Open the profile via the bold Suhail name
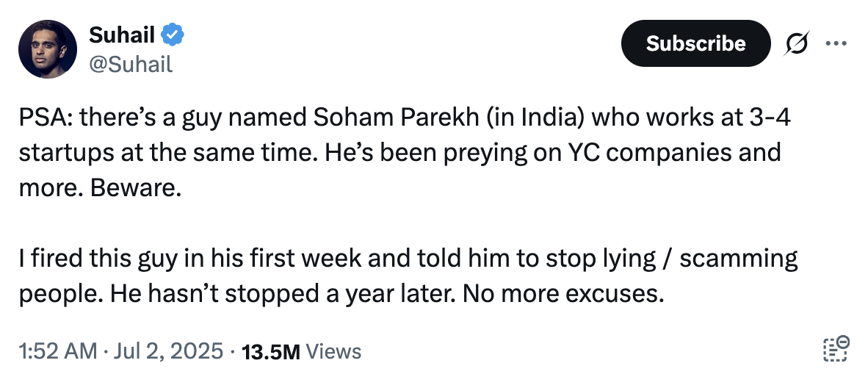Viewport: 868px width, 388px height. [122, 35]
